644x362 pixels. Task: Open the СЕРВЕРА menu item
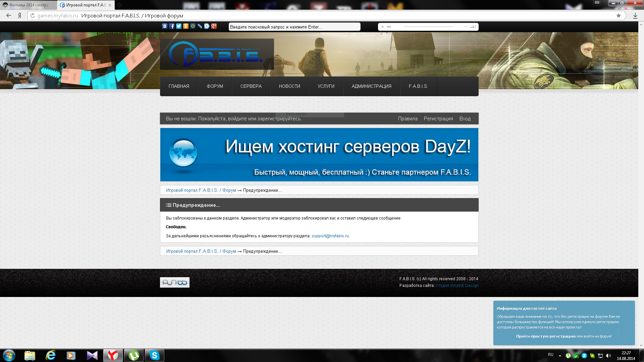251,86
